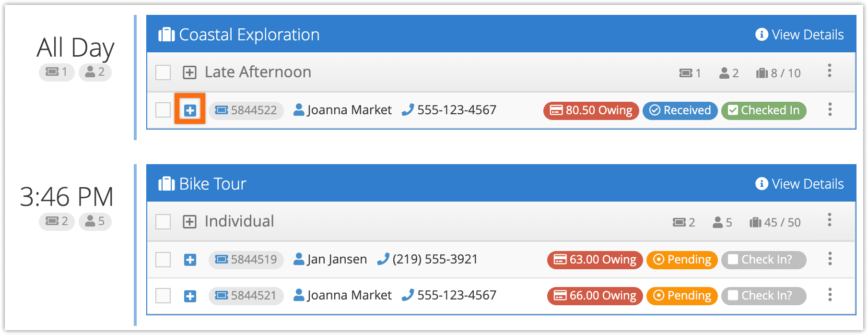Click Pending badge for Joanna Market 5844521
Viewport: 868px width, 335px height.
tap(682, 296)
